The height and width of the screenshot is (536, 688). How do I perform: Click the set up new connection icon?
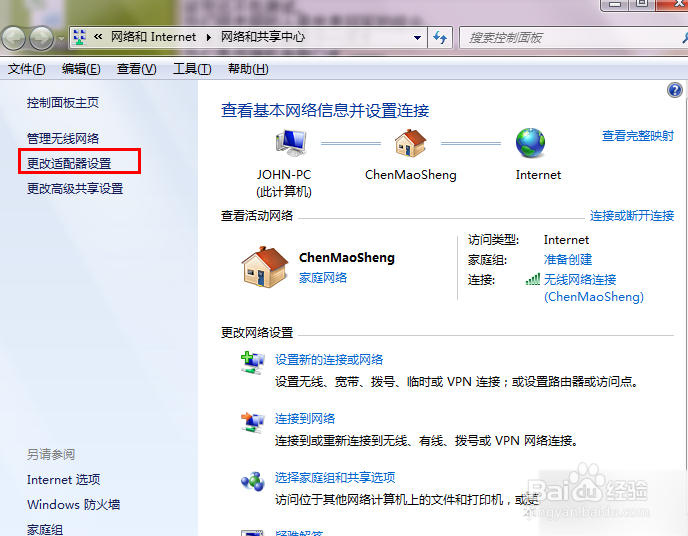tap(252, 363)
